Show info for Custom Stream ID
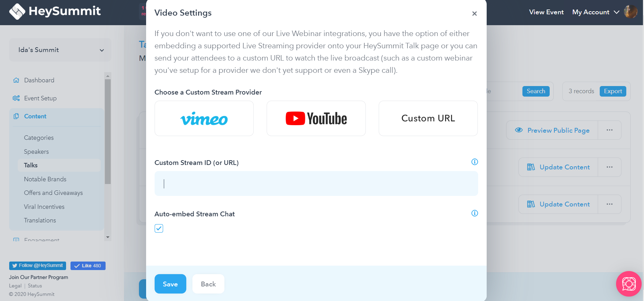 474,162
